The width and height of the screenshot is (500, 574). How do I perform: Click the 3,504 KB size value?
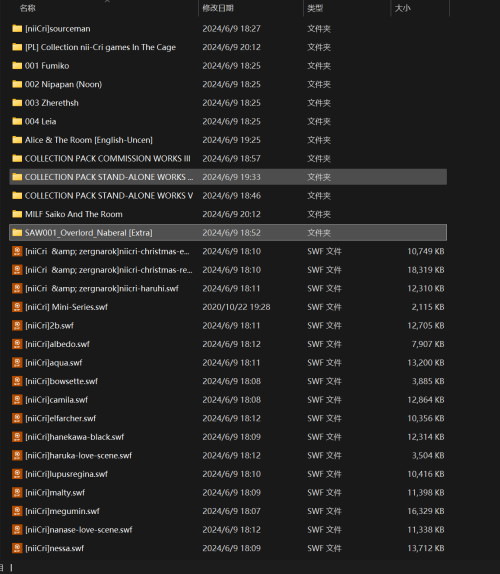(x=428, y=455)
